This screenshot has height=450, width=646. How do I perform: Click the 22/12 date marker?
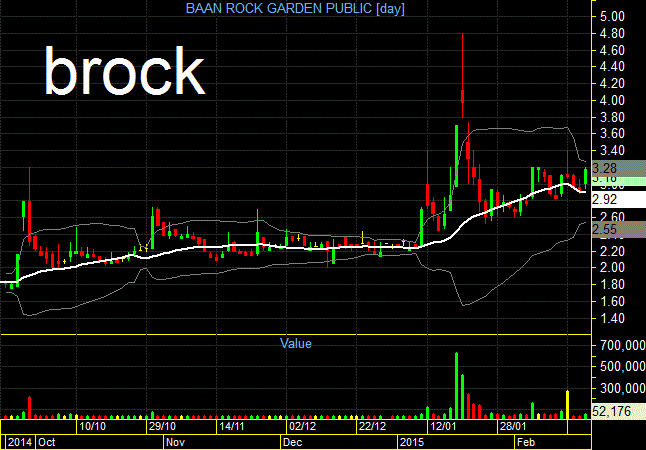pos(372,426)
